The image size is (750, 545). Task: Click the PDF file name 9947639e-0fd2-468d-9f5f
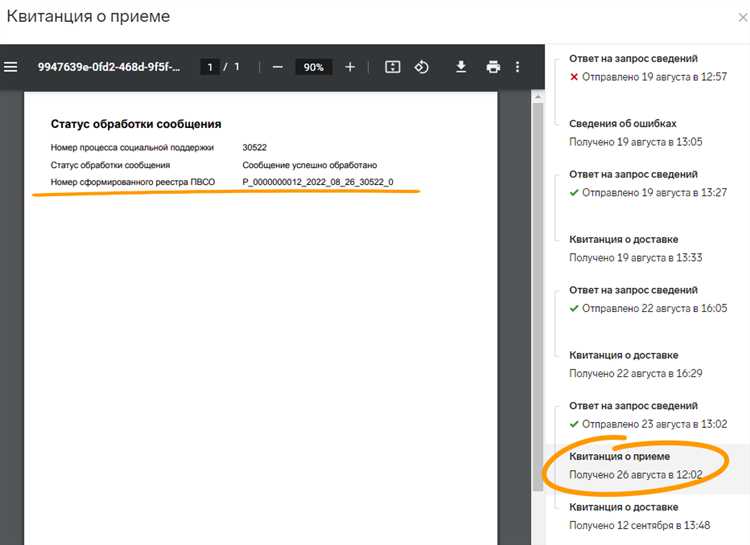108,67
